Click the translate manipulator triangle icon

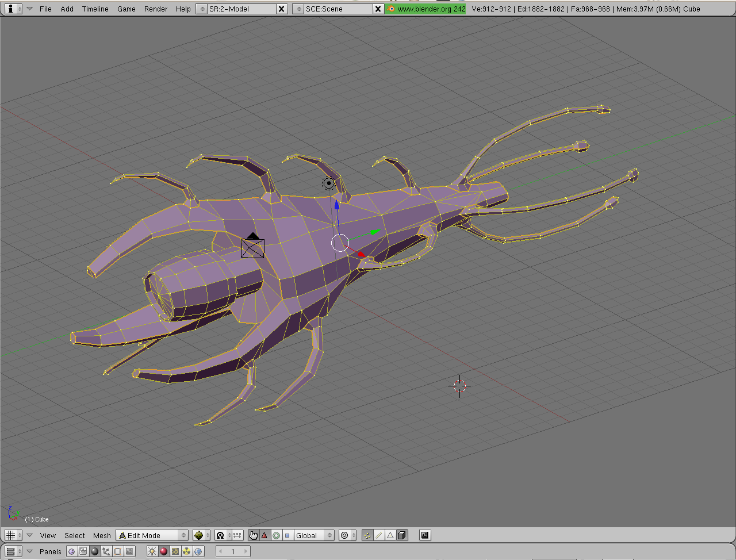coord(264,535)
